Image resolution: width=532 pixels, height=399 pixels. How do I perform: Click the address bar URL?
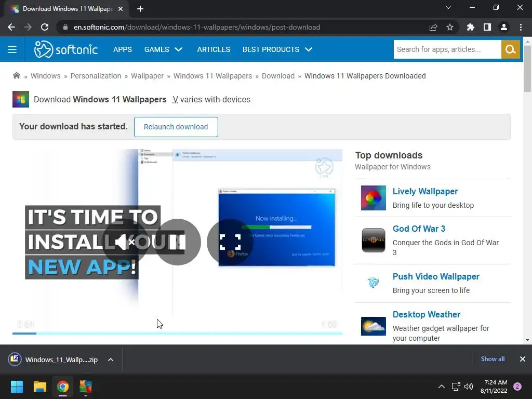coord(197,27)
